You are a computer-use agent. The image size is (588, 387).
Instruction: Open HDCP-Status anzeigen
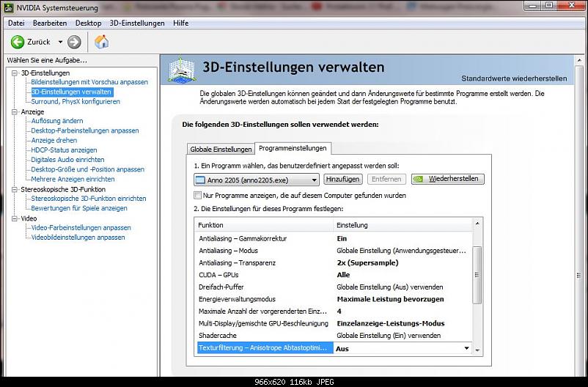pos(64,150)
